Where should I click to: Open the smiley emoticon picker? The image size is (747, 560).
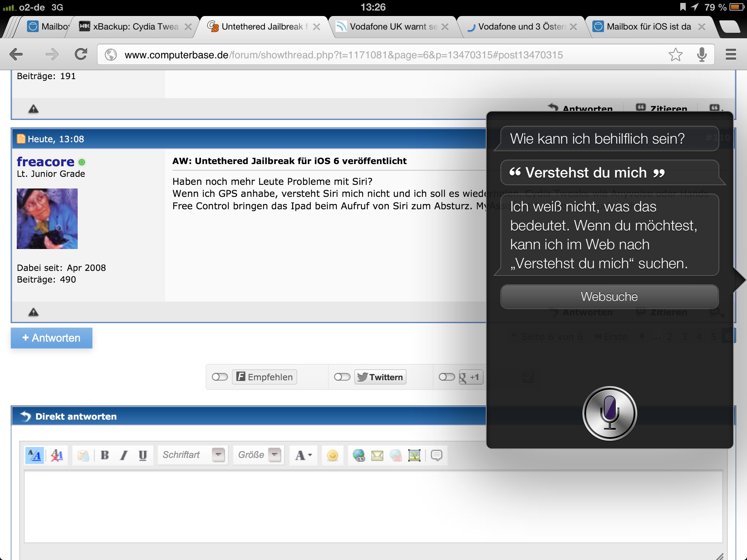pos(332,455)
